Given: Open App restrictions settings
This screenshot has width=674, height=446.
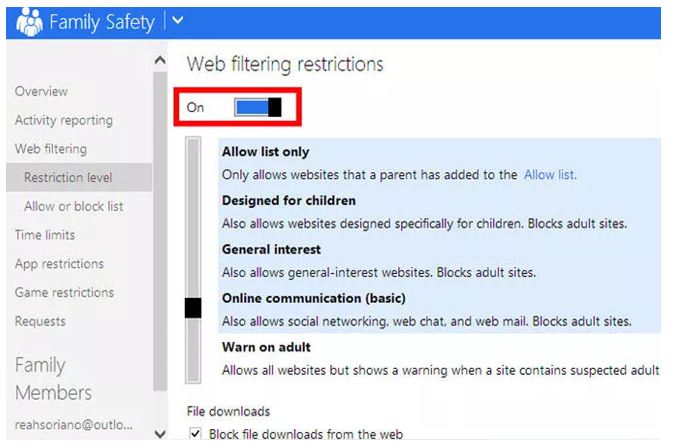Looking at the screenshot, I should click(x=59, y=264).
